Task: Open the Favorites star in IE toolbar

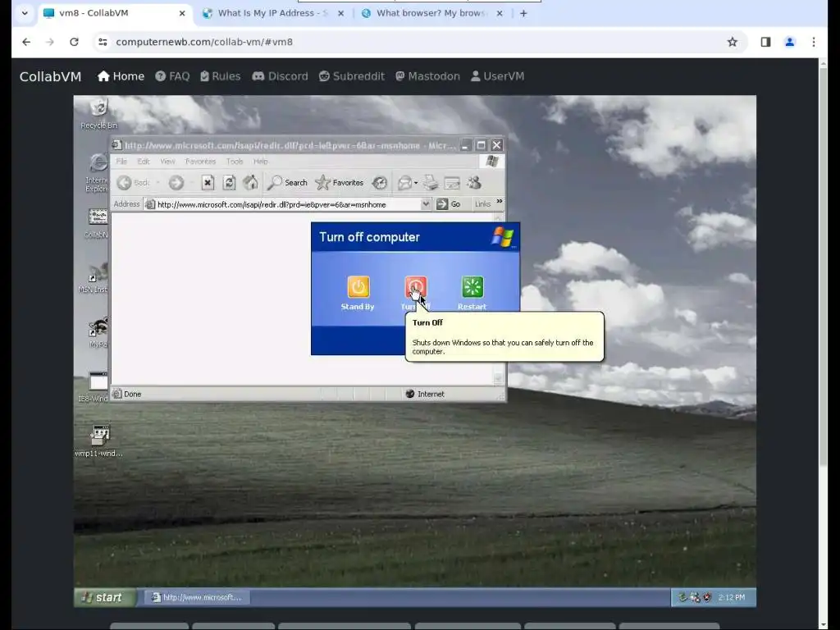Action: 340,183
